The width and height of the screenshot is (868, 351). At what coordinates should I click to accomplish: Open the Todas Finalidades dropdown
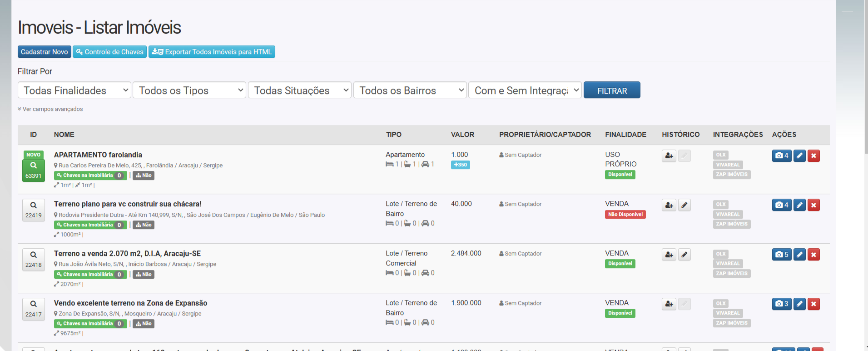(74, 90)
